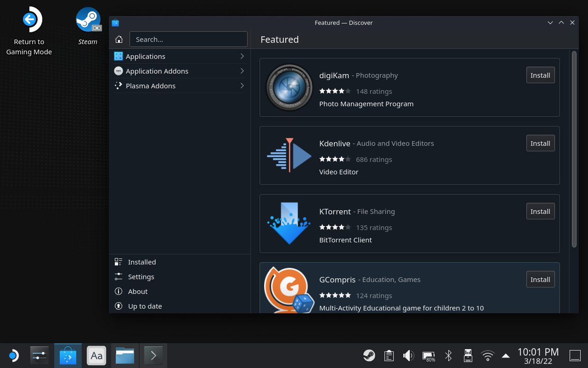
Task: Open the KTorrent download arrow icon
Action: click(289, 223)
